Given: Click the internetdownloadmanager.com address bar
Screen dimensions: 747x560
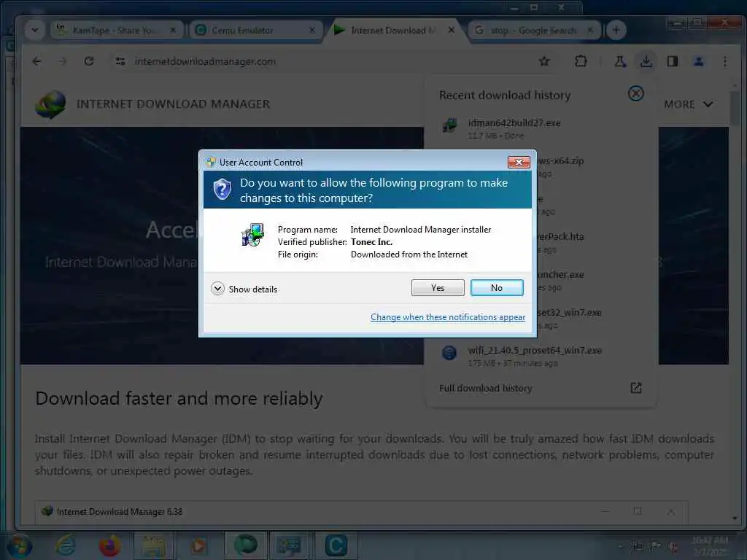Looking at the screenshot, I should [x=324, y=61].
